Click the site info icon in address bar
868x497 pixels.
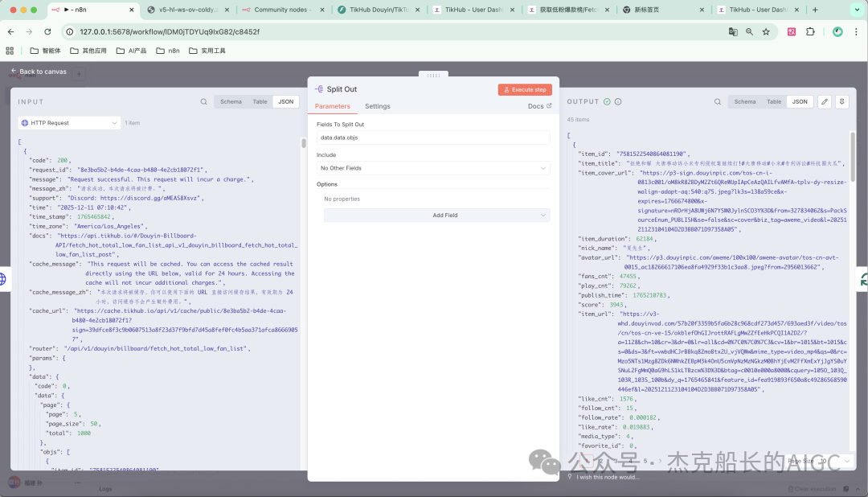click(70, 32)
